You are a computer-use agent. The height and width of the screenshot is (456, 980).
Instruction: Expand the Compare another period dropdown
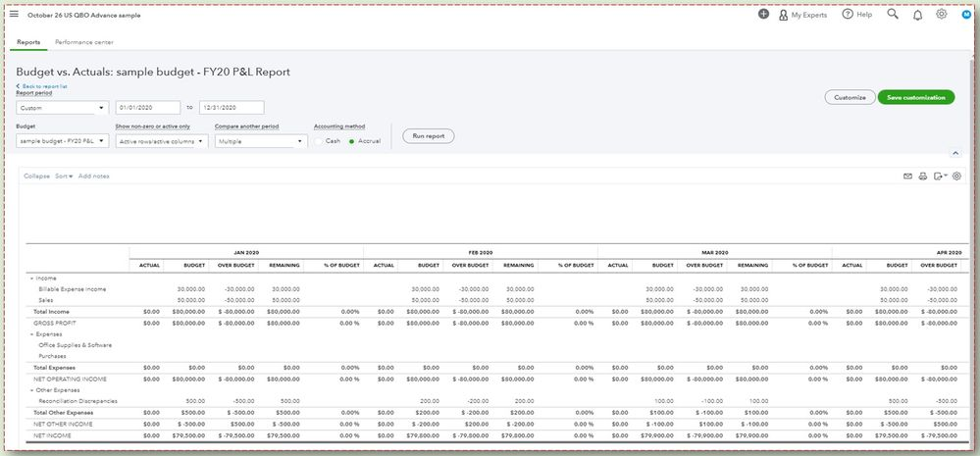(261, 141)
